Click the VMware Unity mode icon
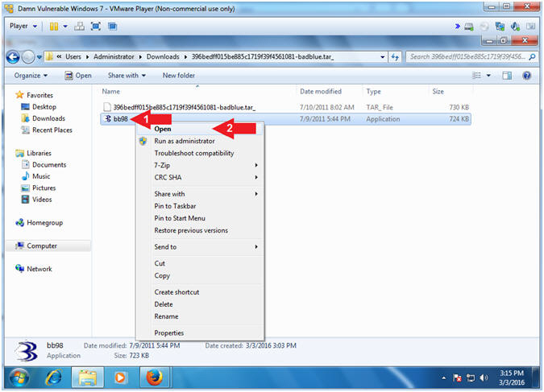The width and height of the screenshot is (544, 392). coord(112,27)
